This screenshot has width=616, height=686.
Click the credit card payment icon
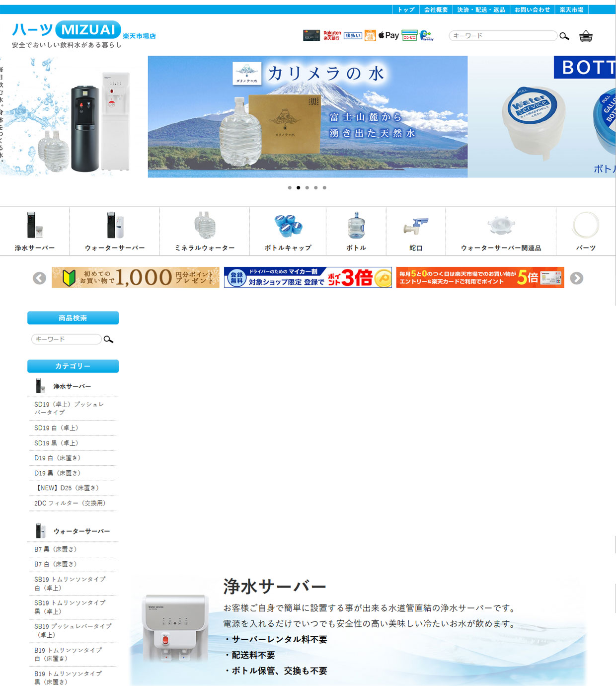(311, 35)
